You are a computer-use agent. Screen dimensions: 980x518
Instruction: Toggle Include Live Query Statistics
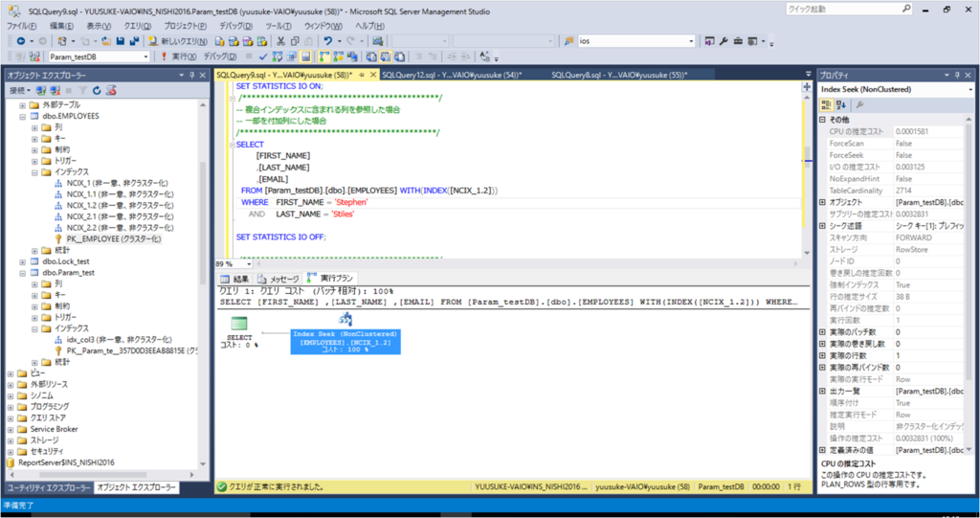pos(338,56)
